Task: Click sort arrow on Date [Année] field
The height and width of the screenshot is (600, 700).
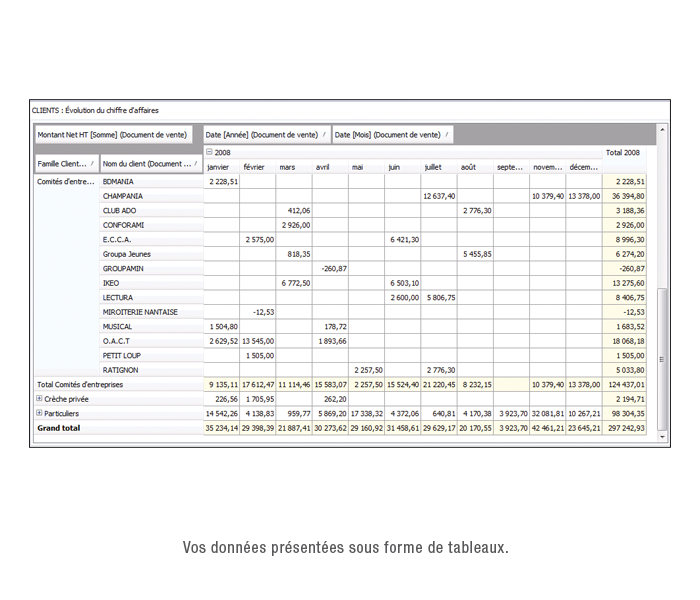Action: pyautogui.click(x=323, y=134)
